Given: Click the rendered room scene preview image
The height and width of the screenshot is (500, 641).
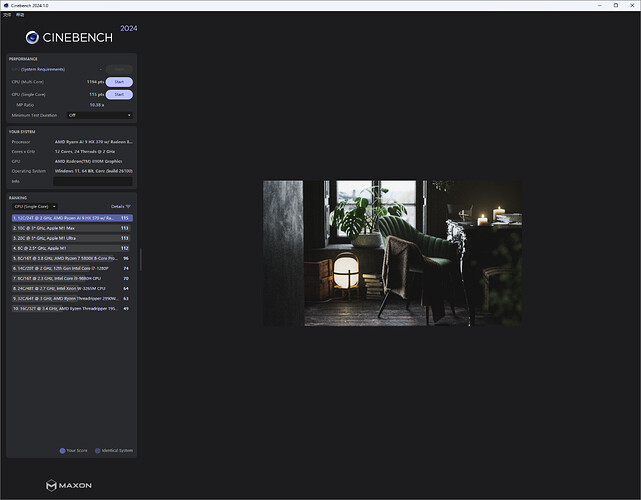Looking at the screenshot, I should (x=392, y=253).
